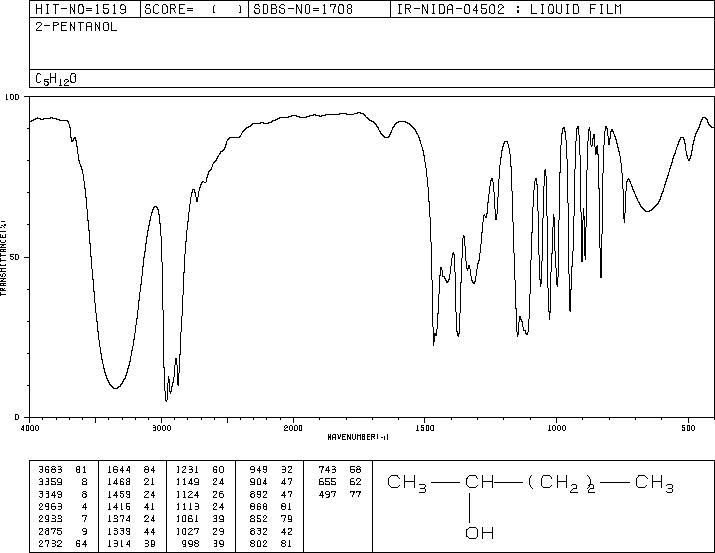Click the OH group in the structure
The height and width of the screenshot is (553, 715).
point(479,533)
